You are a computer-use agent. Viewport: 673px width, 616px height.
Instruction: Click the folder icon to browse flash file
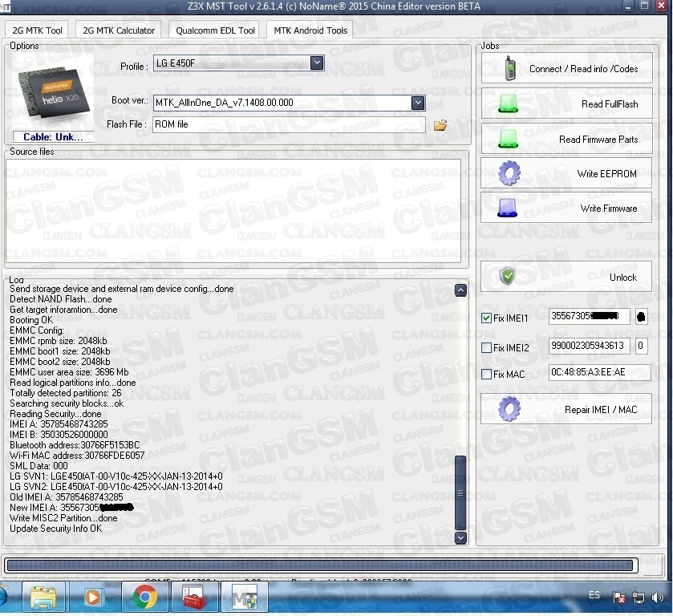coord(440,125)
